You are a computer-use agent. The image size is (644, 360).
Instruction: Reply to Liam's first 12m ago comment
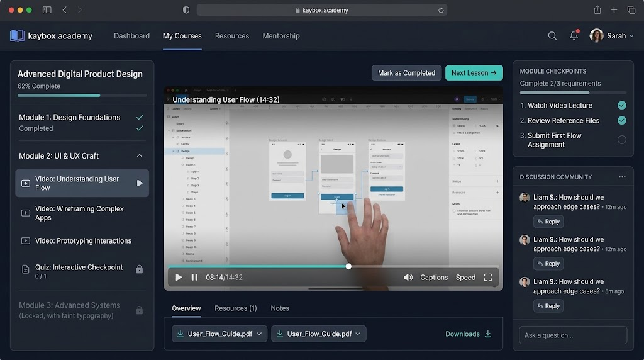click(548, 222)
